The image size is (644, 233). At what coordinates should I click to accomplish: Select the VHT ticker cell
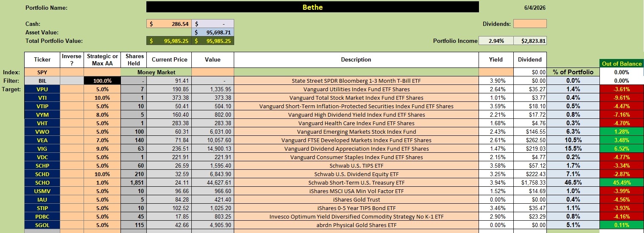click(42, 123)
